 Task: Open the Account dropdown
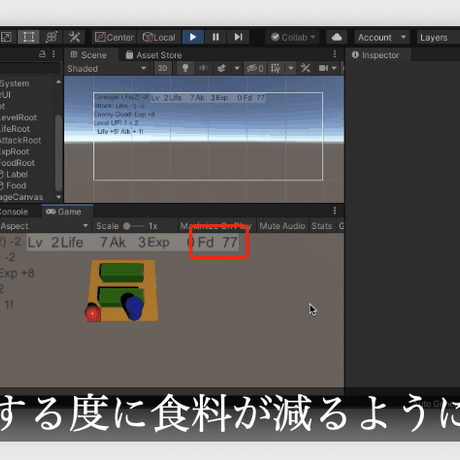(382, 37)
